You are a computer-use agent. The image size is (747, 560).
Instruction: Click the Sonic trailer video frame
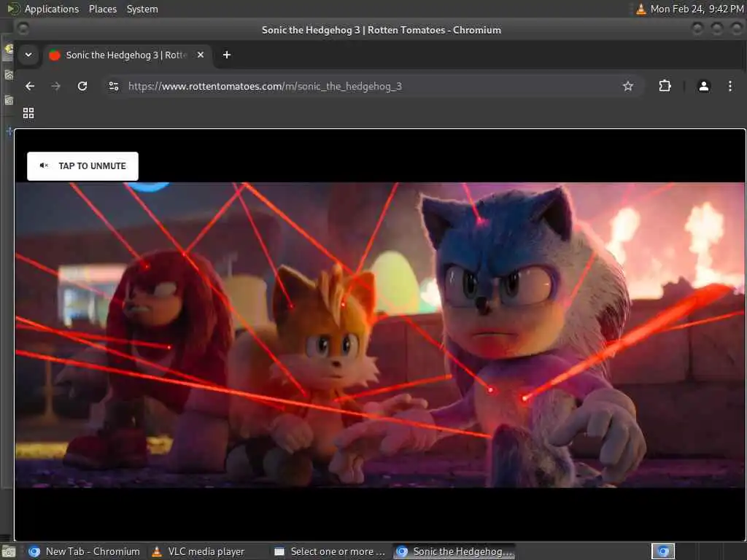[x=379, y=335]
